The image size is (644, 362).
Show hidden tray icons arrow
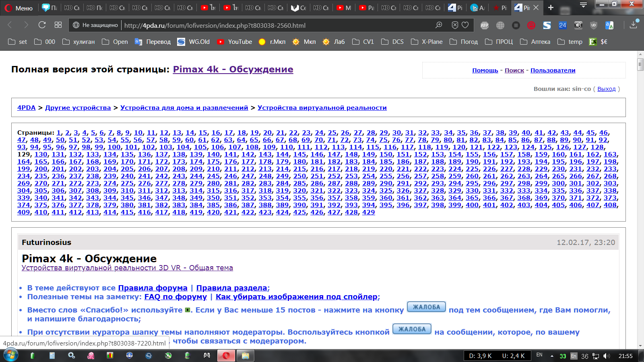[552, 356]
